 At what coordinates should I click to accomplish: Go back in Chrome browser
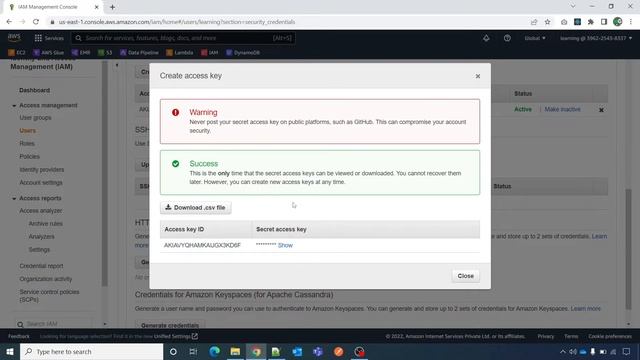point(9,22)
